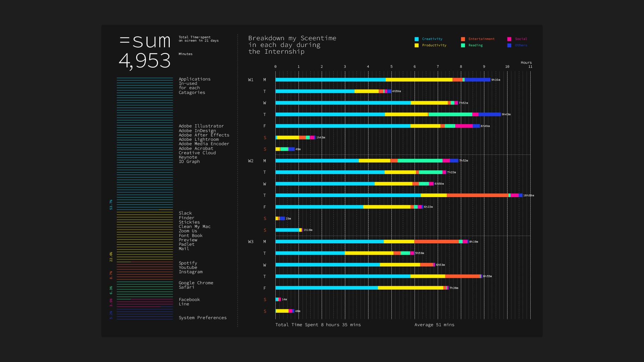Click the 10h33m duration label
The height and width of the screenshot is (362, 644).
coord(528,195)
